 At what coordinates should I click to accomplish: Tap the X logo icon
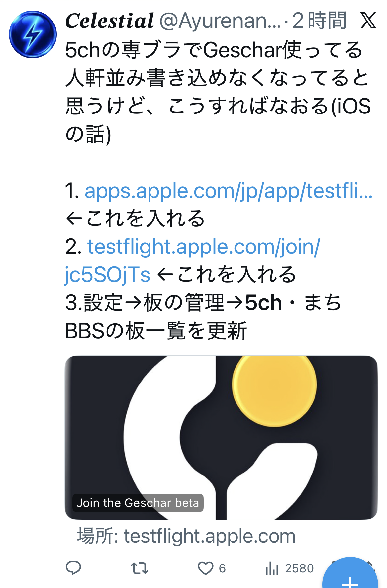click(x=368, y=21)
